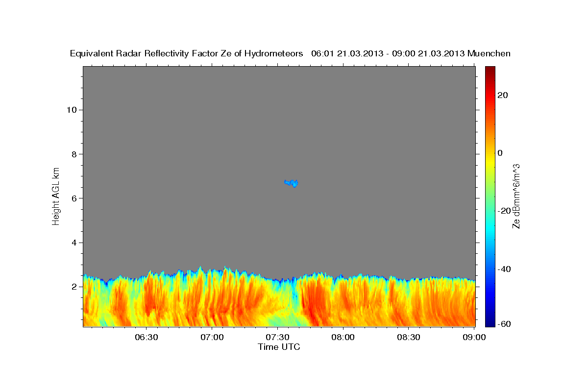Click the dark red top of the colorbar

(x=490, y=70)
